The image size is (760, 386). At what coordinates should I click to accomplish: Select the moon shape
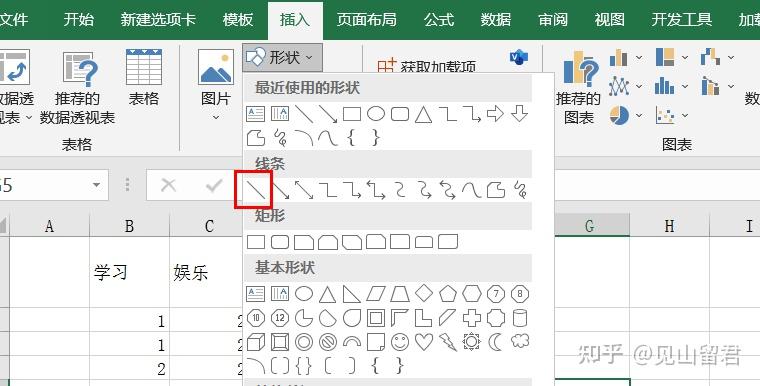click(x=495, y=342)
